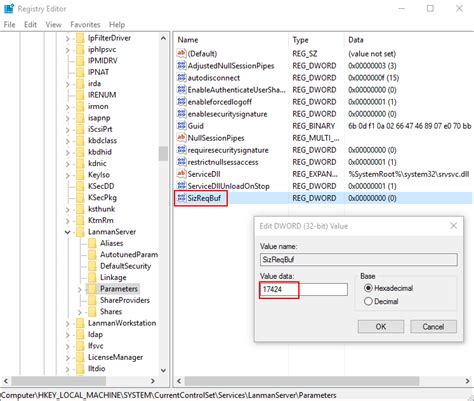Viewport: 474px width, 401px height.
Task: Expand the ldap key arrow
Action: pos(68,335)
